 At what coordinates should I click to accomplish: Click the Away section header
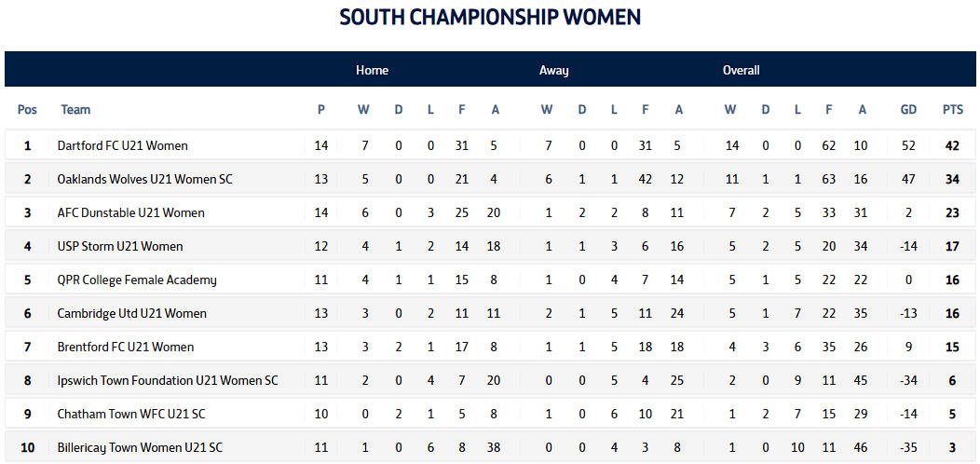pos(553,70)
